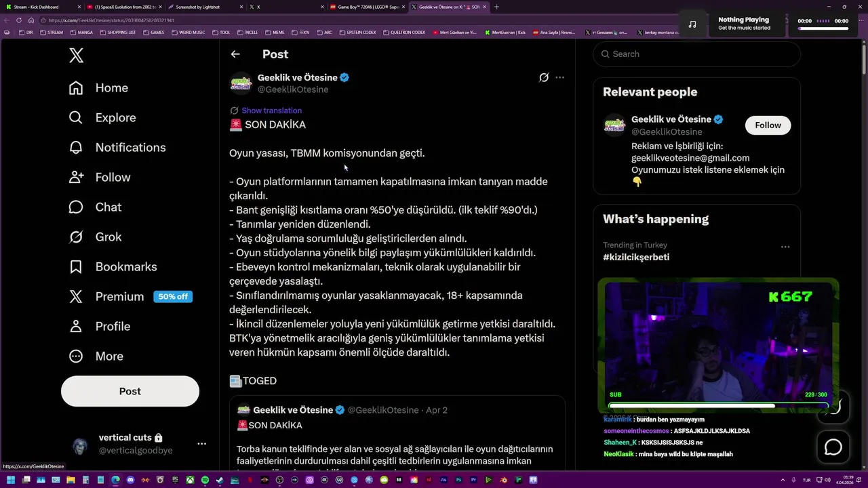This screenshot has width=868, height=488.
Task: Click the What's happening heading
Action: (x=656, y=219)
